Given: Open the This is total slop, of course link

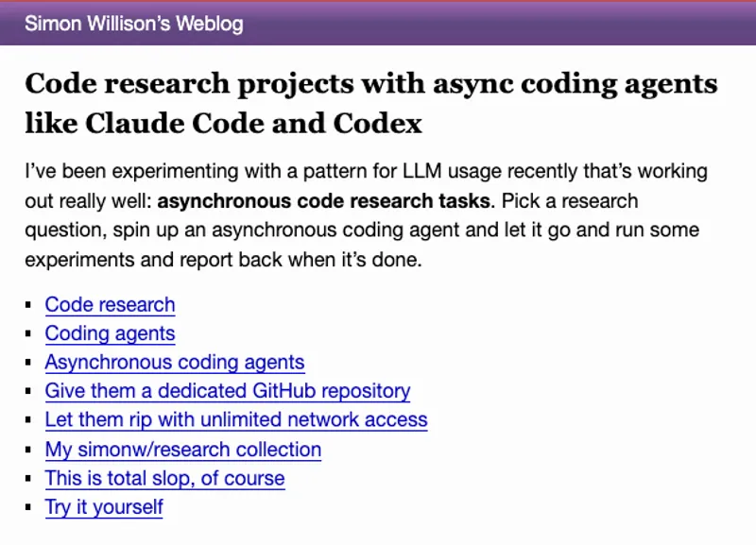Looking at the screenshot, I should tap(164, 479).
